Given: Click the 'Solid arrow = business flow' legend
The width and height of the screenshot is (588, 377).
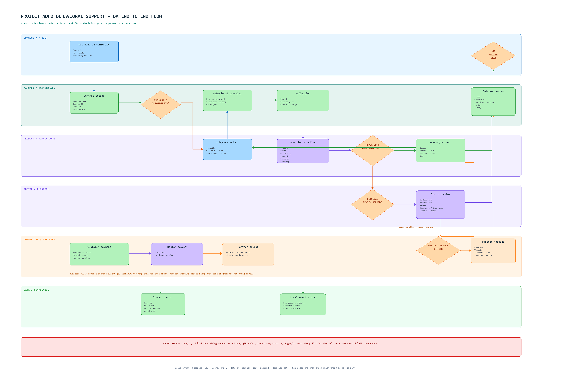Looking at the screenshot, I should (x=265, y=368).
